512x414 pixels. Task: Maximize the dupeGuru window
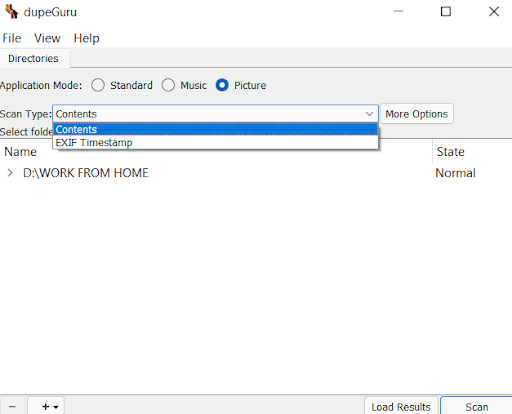tap(446, 11)
